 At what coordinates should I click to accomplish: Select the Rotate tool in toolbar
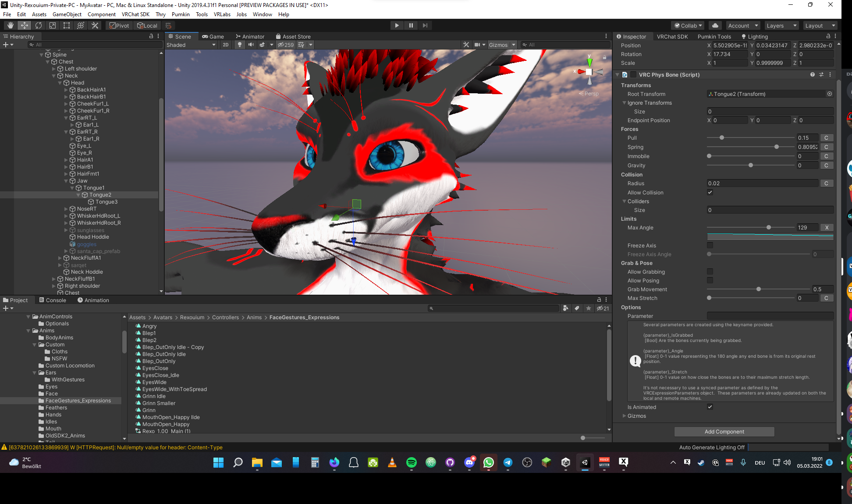39,25
